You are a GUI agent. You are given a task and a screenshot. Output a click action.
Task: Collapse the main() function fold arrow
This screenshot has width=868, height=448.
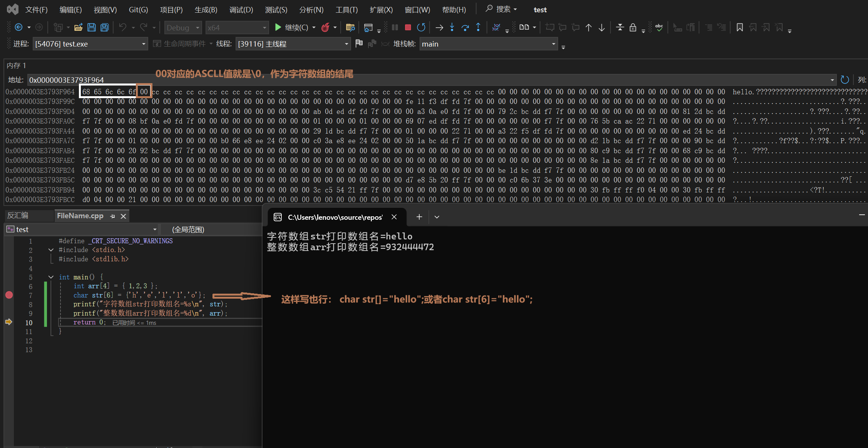[x=51, y=277]
